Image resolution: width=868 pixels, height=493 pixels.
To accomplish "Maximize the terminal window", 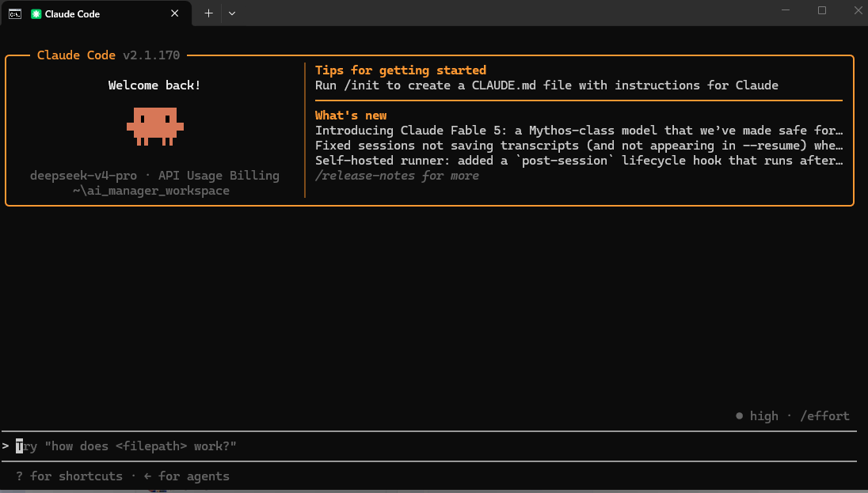I will 822,10.
